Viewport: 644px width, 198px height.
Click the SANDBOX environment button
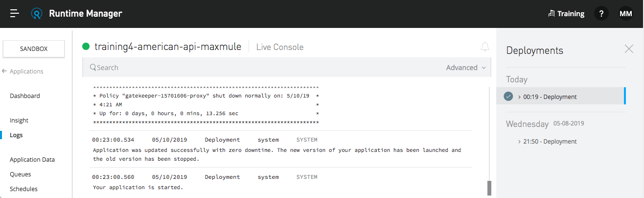pyautogui.click(x=34, y=49)
